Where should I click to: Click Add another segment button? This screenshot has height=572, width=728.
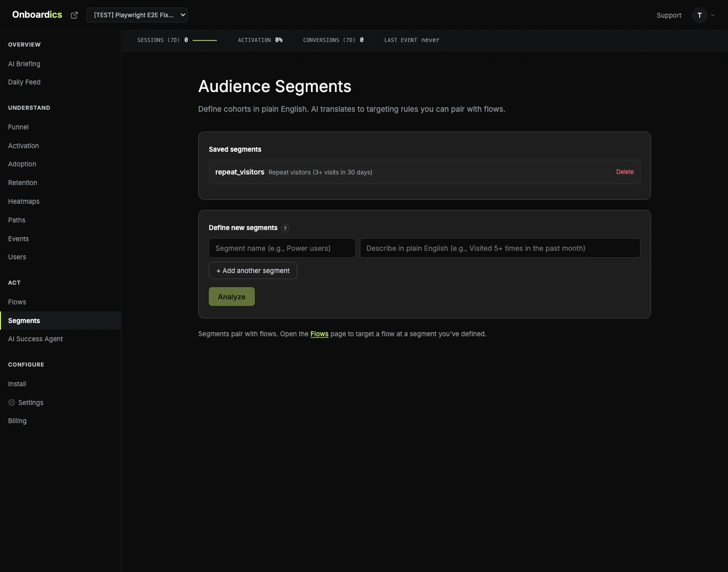click(253, 270)
